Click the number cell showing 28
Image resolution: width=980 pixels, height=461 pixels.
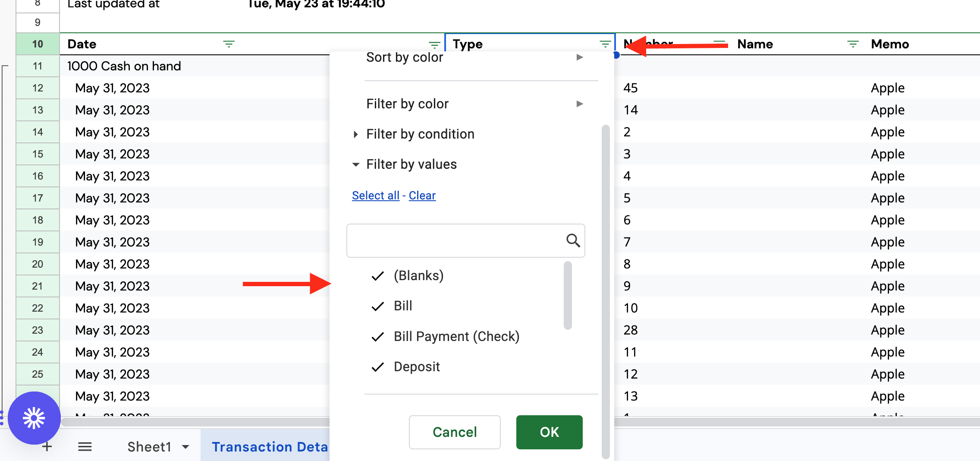point(672,330)
